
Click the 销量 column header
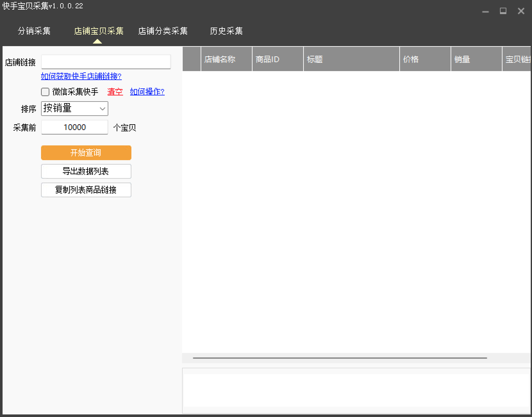[477, 59]
